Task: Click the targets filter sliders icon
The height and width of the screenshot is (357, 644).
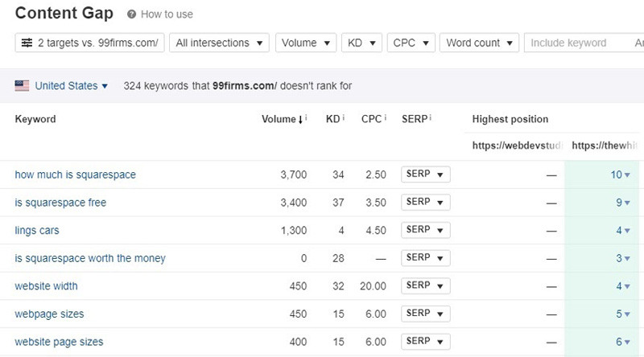Action: click(27, 43)
